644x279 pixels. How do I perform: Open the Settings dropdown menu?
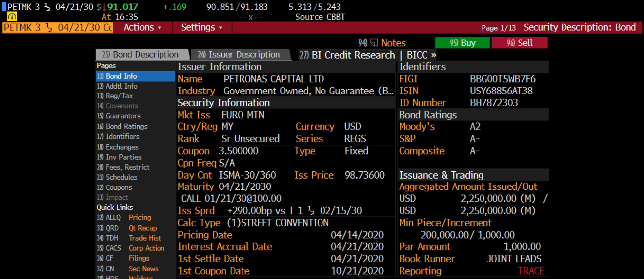[202, 27]
